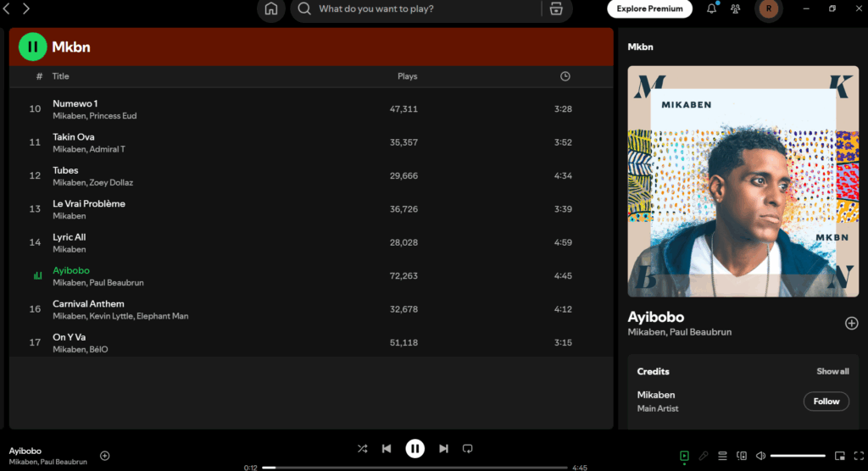Open the mini player
The image size is (868, 471).
click(x=840, y=456)
